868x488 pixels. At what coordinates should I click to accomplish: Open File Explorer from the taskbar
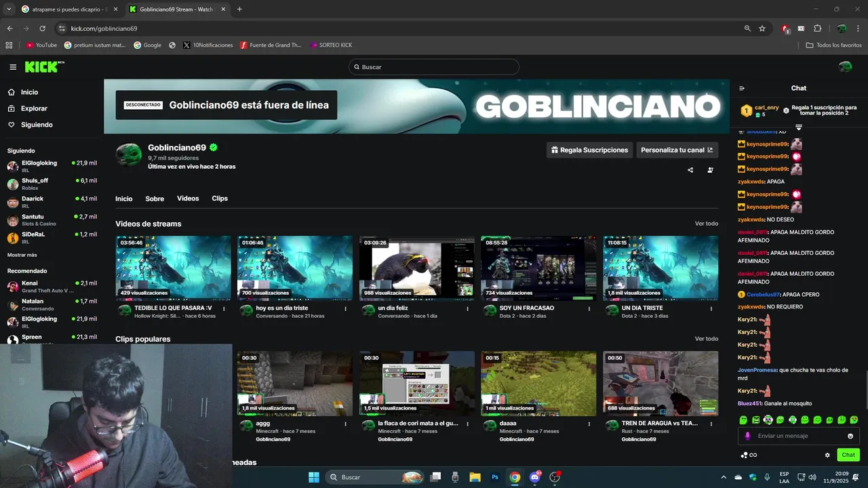pyautogui.click(x=475, y=477)
